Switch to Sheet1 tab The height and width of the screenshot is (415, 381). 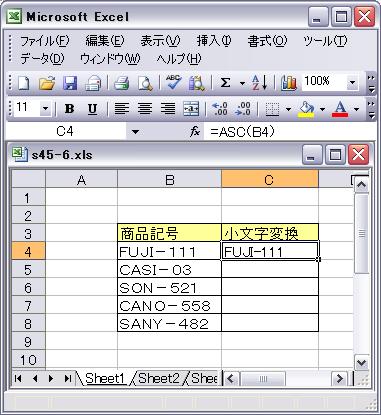(105, 379)
